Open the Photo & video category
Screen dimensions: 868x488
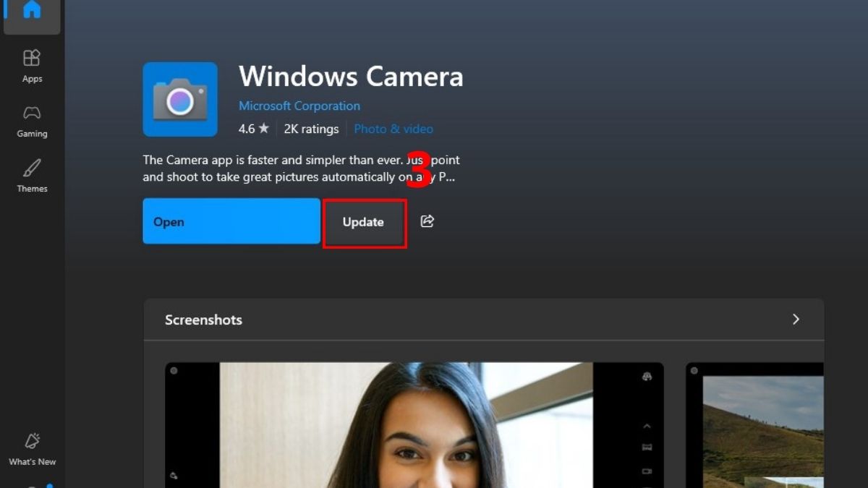393,128
